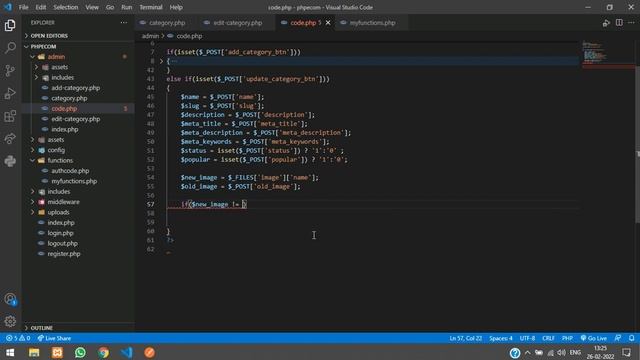Click Explorer more actions ellipsis

coord(124,23)
